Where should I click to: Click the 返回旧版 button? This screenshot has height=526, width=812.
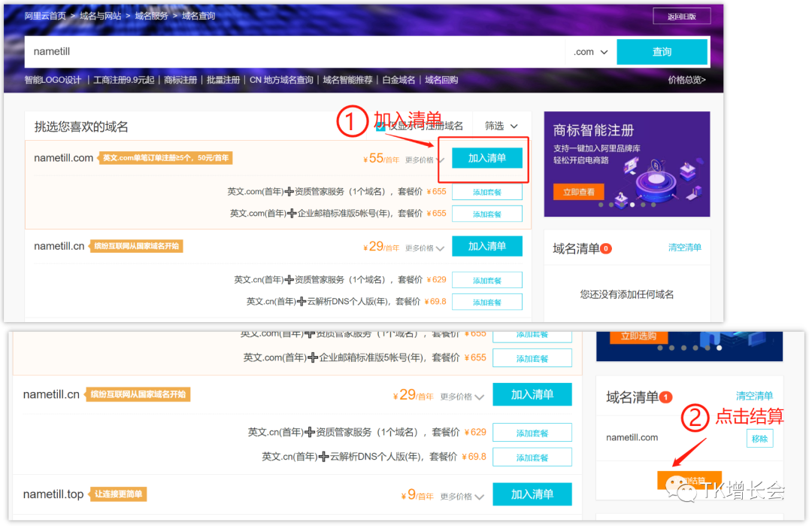681,16
